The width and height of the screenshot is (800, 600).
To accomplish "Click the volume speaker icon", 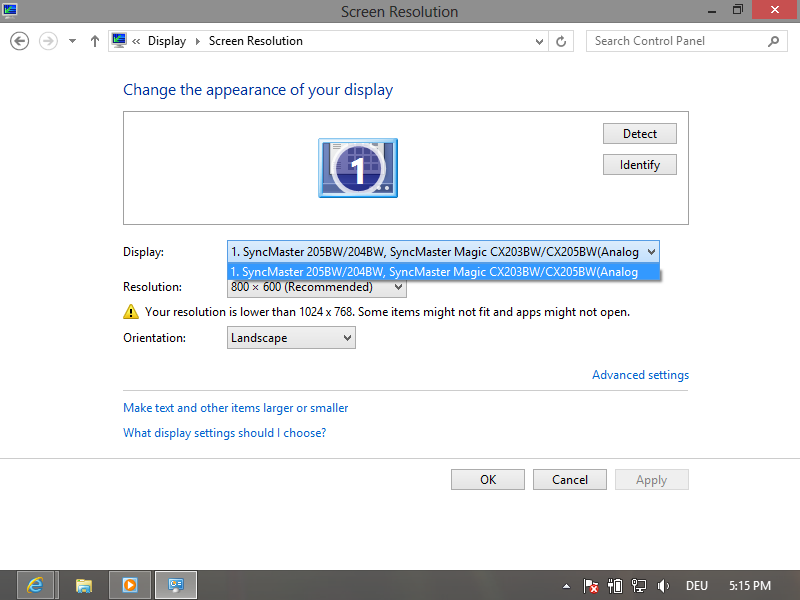I will (x=663, y=586).
